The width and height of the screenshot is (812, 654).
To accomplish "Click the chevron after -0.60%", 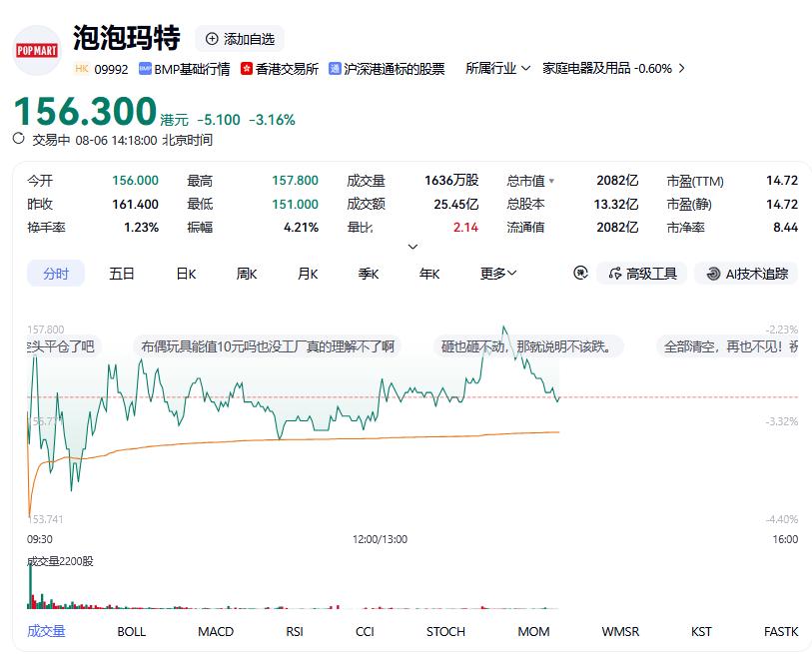I will coord(681,68).
